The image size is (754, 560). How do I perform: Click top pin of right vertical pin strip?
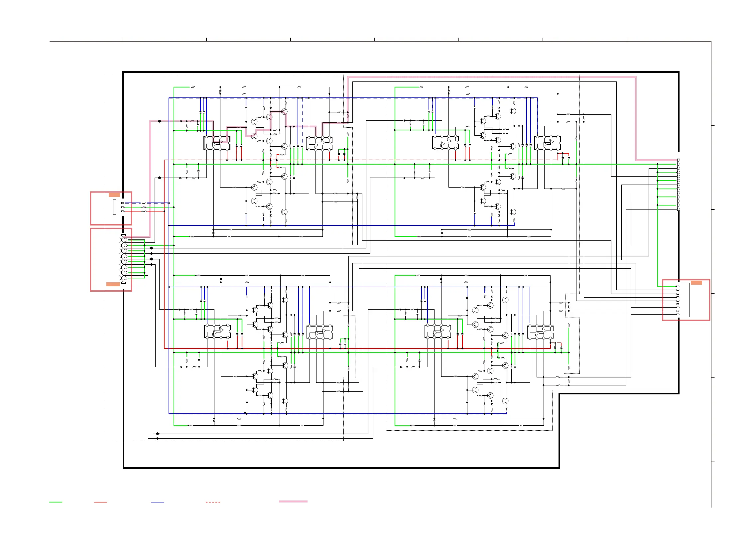[679, 160]
